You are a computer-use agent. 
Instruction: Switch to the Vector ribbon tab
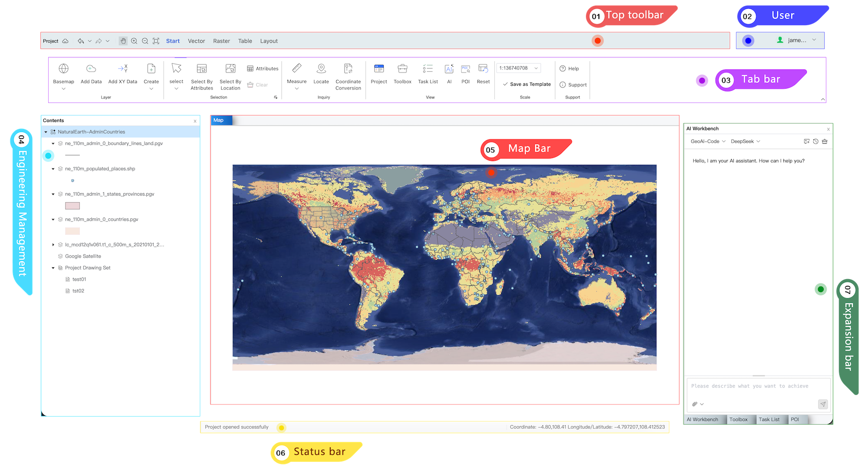click(x=196, y=41)
